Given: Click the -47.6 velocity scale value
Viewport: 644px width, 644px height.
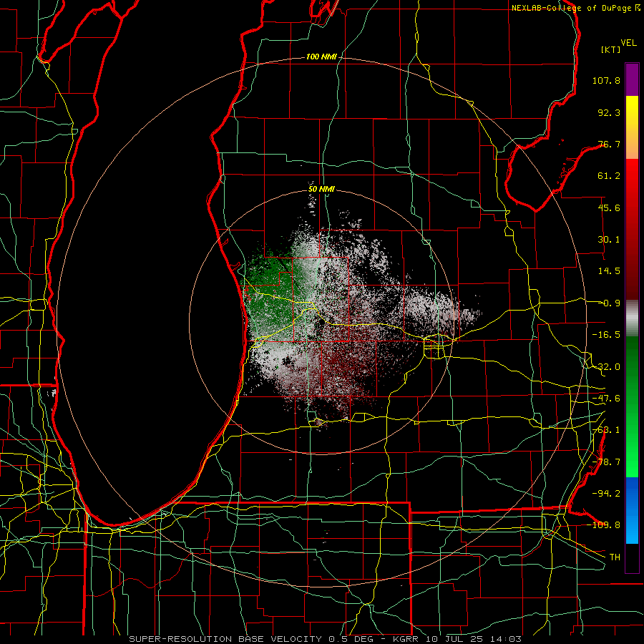Looking at the screenshot, I should [x=606, y=399].
